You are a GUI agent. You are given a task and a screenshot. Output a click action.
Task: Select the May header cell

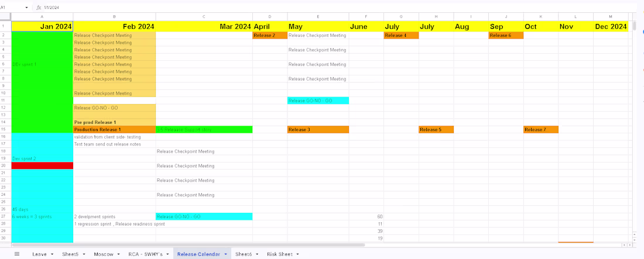click(318, 26)
